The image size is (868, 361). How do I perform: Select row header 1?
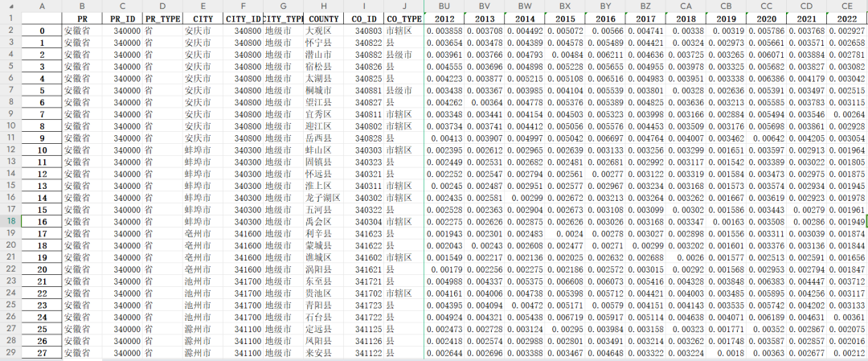[x=11, y=18]
